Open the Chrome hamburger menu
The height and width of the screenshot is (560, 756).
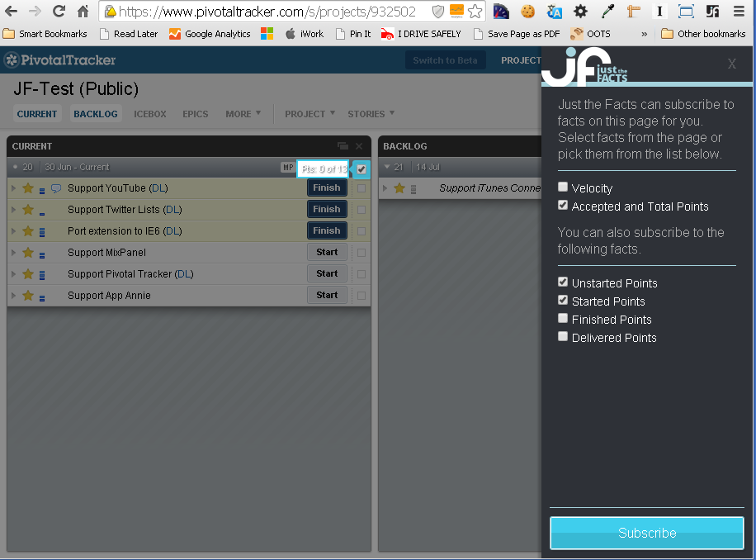coord(739,11)
